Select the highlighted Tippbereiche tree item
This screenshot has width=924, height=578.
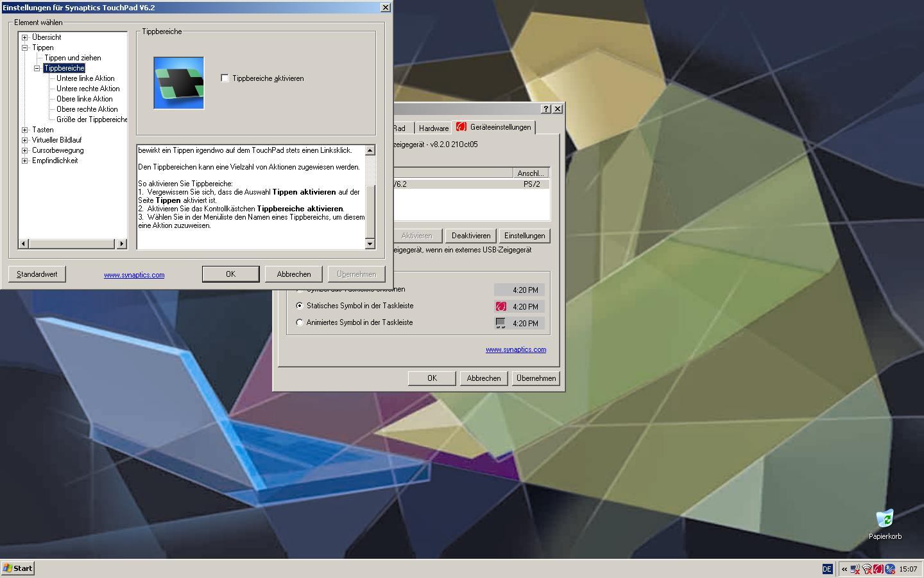pyautogui.click(x=64, y=68)
